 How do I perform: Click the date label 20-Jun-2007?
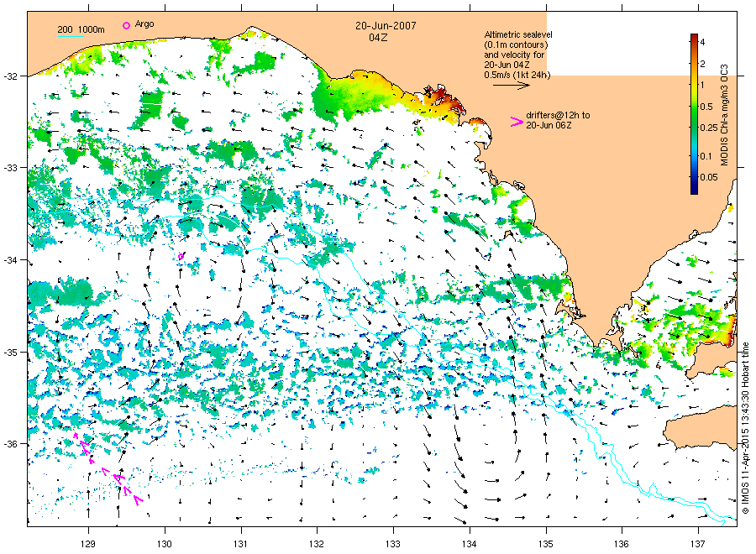(386, 26)
